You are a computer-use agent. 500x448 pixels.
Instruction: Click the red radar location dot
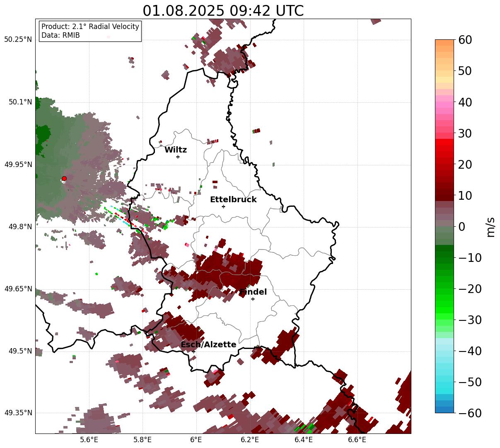pyautogui.click(x=64, y=179)
